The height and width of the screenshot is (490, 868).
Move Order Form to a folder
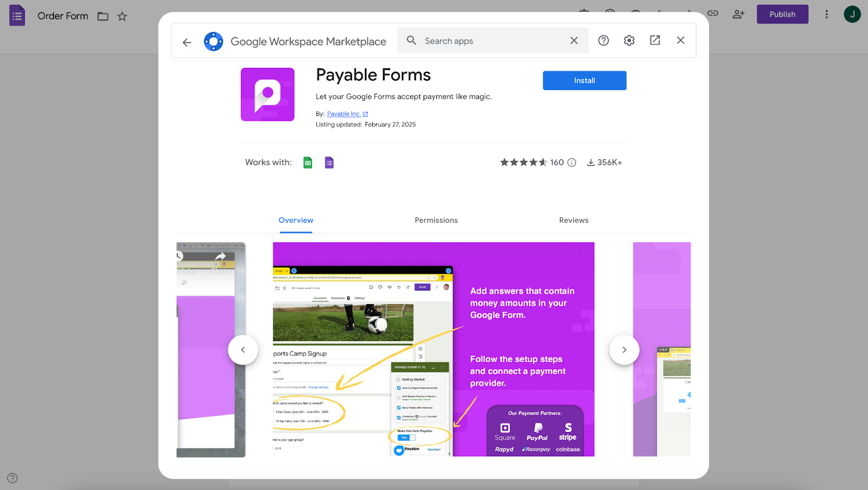tap(103, 16)
